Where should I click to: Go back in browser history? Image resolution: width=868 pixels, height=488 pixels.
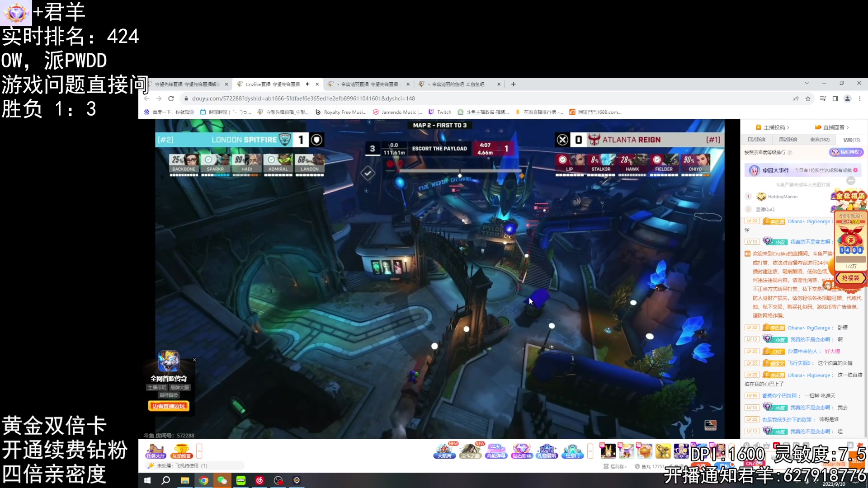pyautogui.click(x=146, y=99)
